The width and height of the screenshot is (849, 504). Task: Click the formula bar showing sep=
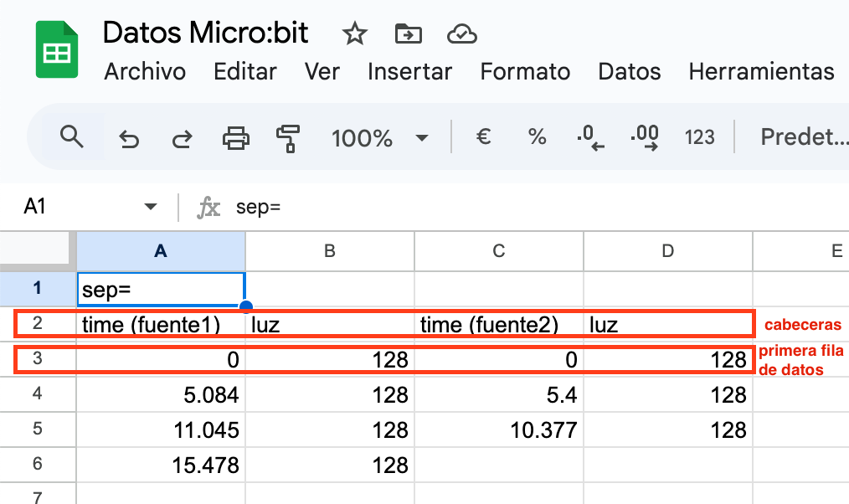[x=335, y=207]
